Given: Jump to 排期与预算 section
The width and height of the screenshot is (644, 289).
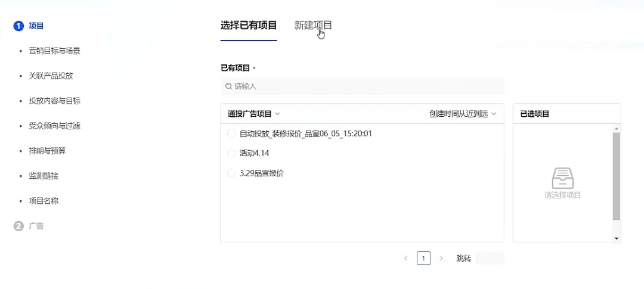Looking at the screenshot, I should pyautogui.click(x=47, y=151).
